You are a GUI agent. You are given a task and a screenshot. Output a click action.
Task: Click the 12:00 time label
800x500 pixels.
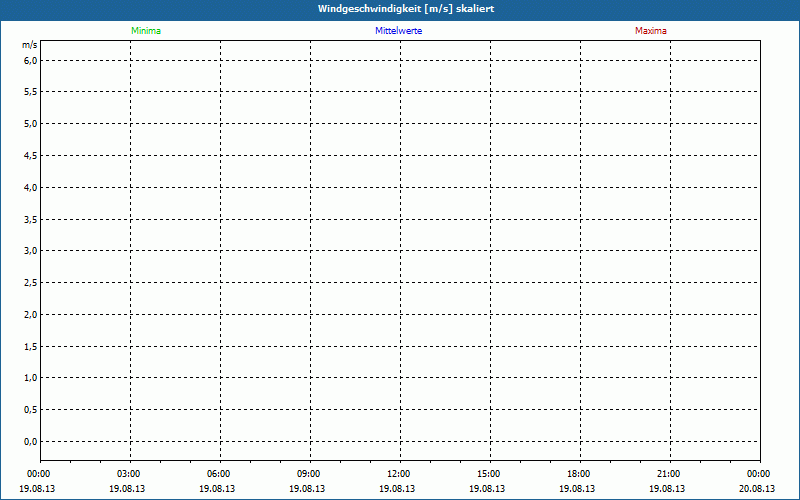point(398,474)
